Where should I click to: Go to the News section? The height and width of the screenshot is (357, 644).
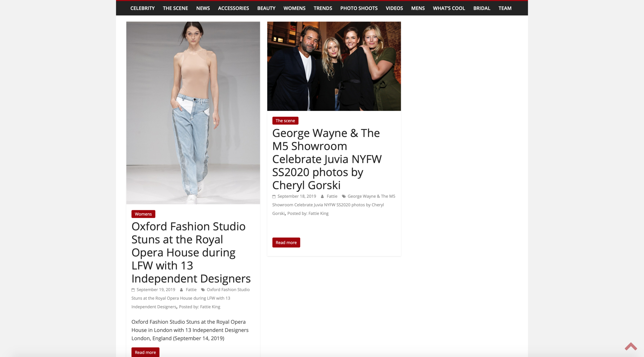203,8
